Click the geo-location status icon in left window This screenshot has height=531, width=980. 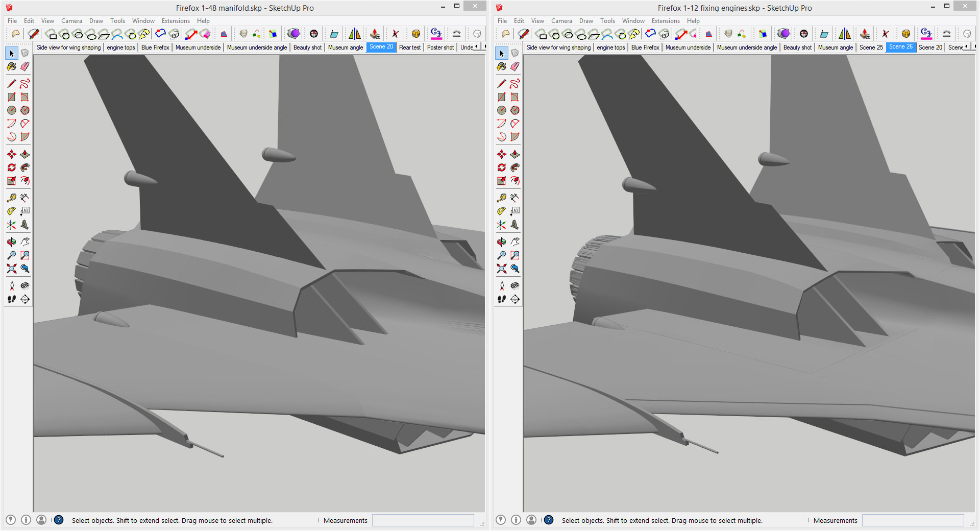(11, 520)
